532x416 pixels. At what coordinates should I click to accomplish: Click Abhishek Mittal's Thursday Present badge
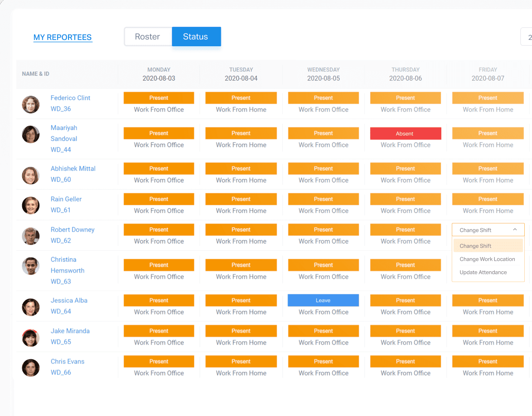click(405, 169)
